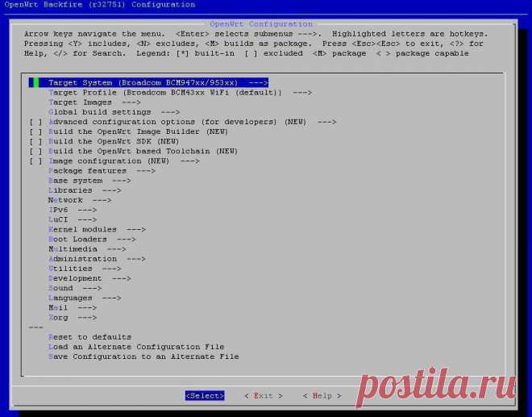The width and height of the screenshot is (532, 417).
Task: Open the Languages entry
Action: coord(85,298)
